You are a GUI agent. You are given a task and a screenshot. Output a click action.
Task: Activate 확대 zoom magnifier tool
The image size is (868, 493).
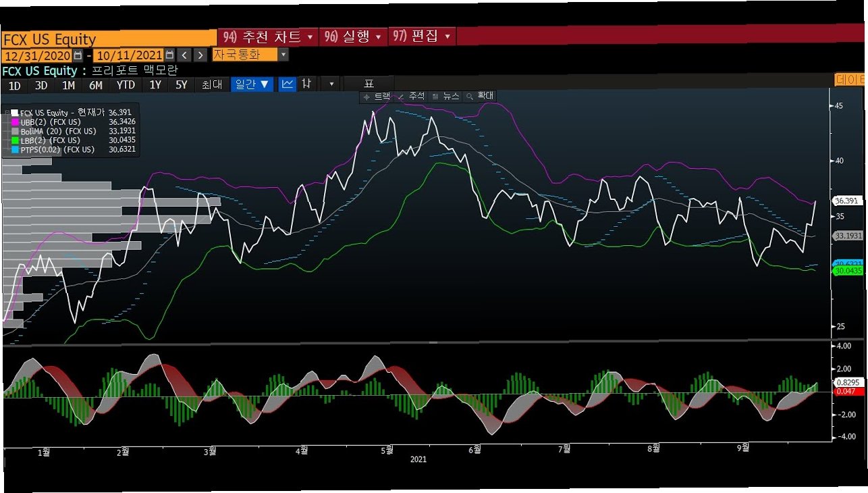pos(480,97)
